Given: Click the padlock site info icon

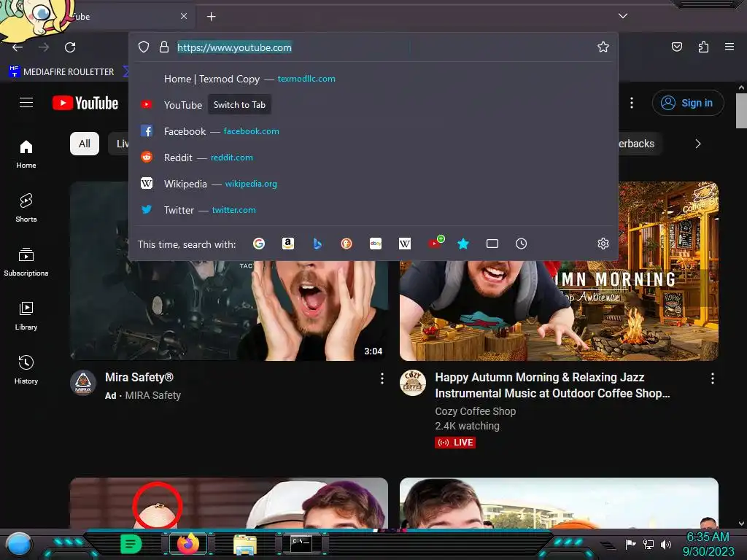Looking at the screenshot, I should pos(164,47).
